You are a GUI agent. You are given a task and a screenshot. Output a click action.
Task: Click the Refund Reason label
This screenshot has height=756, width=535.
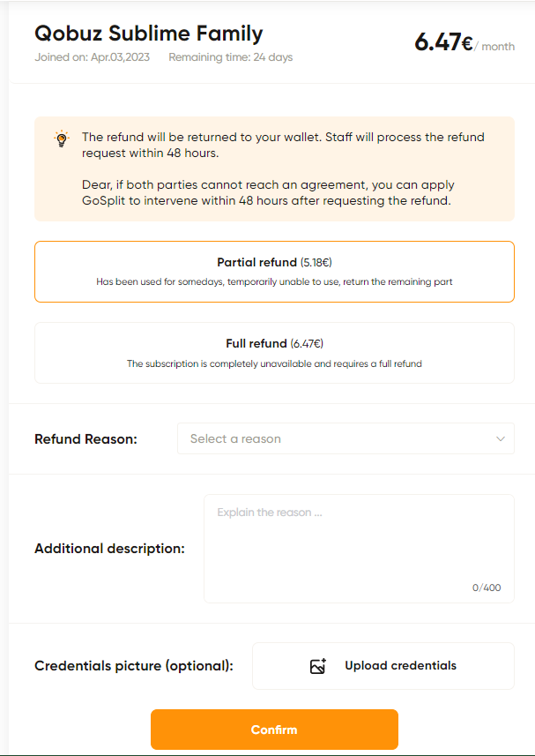[85, 439]
